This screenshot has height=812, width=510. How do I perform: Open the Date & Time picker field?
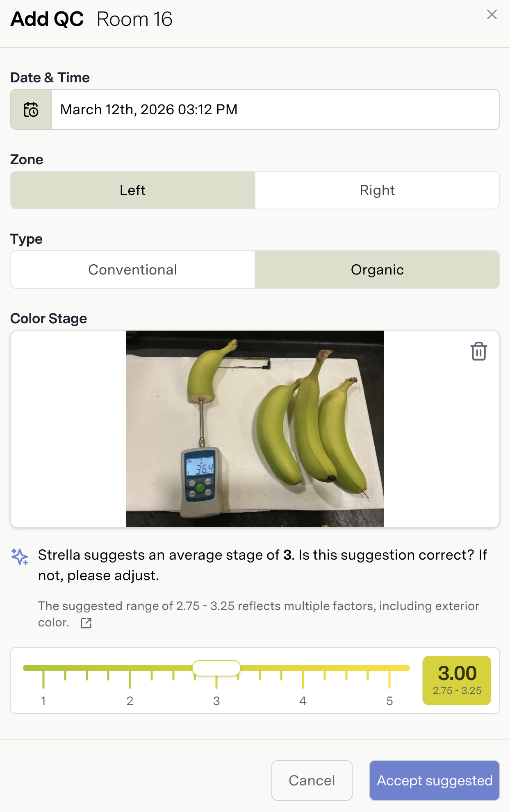pos(275,110)
